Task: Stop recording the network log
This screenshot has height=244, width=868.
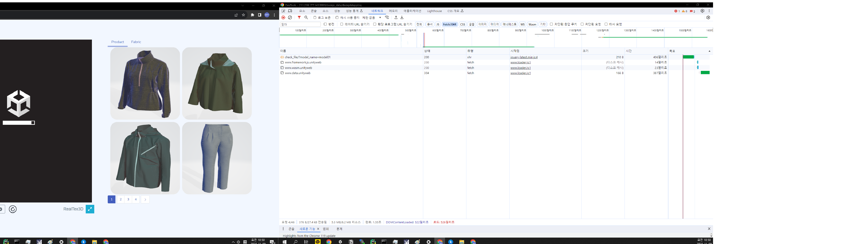Action: 283,18
